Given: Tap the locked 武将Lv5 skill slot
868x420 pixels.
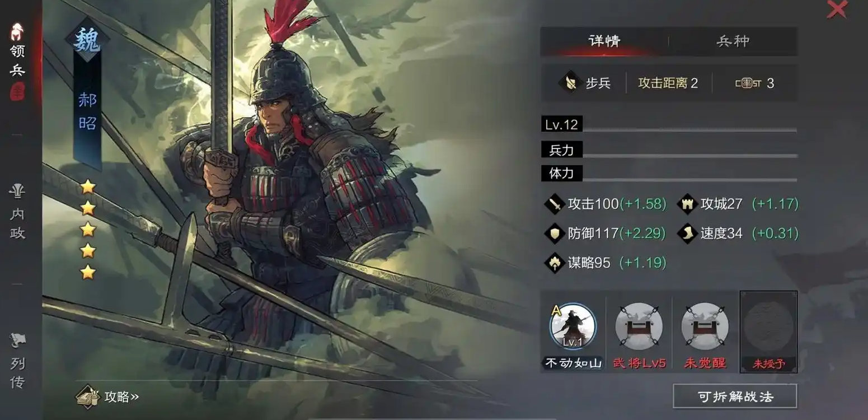Looking at the screenshot, I should (x=639, y=326).
